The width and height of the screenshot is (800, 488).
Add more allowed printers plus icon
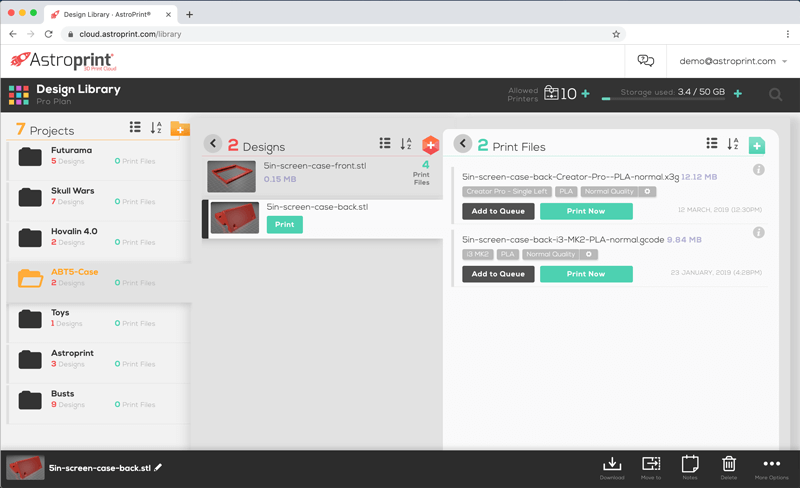point(586,93)
